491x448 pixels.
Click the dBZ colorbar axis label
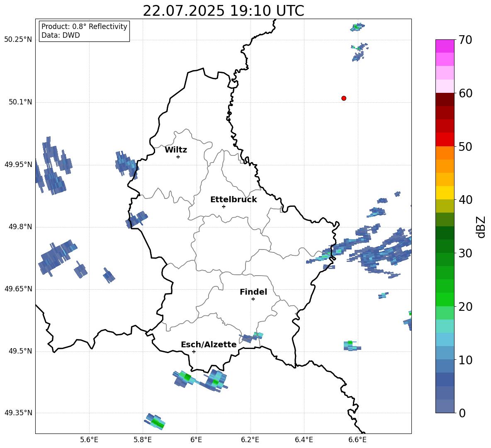pos(480,227)
